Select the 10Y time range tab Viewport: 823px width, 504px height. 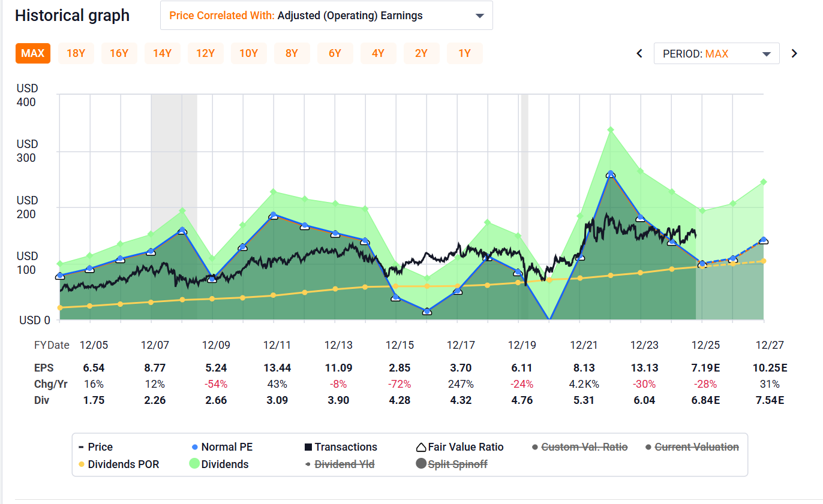click(248, 53)
